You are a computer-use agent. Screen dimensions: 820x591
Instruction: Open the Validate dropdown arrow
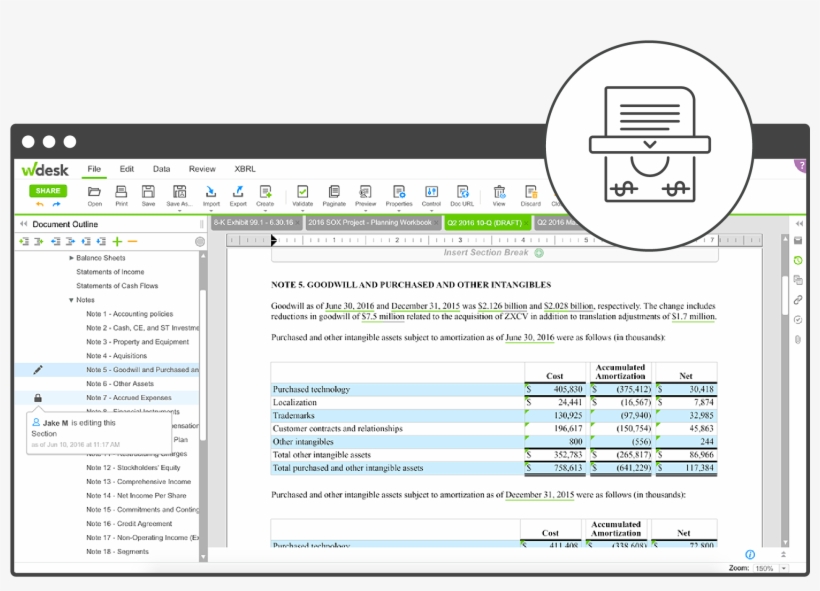[302, 210]
